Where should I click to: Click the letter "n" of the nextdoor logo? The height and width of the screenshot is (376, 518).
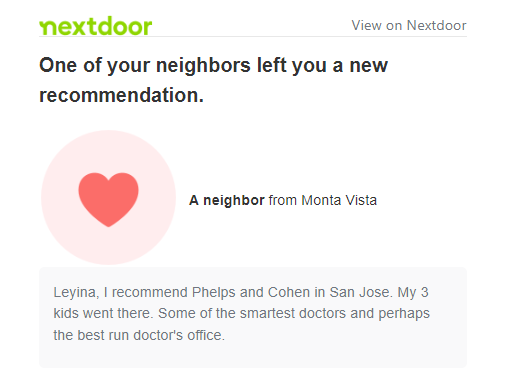click(48, 27)
